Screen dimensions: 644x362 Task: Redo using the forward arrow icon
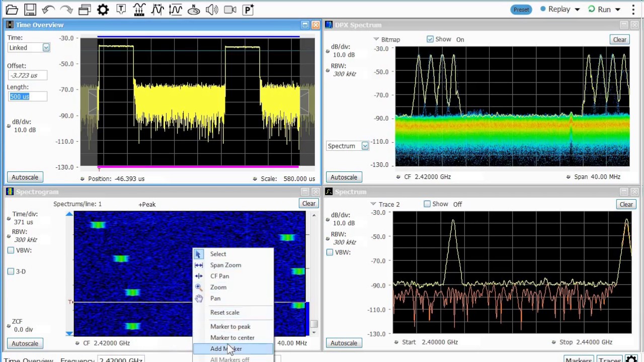tap(66, 9)
